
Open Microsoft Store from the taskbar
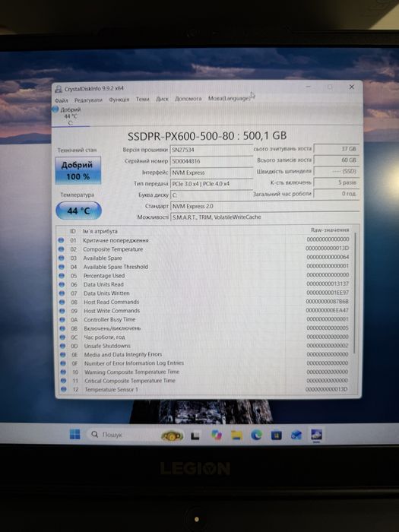pos(276,435)
